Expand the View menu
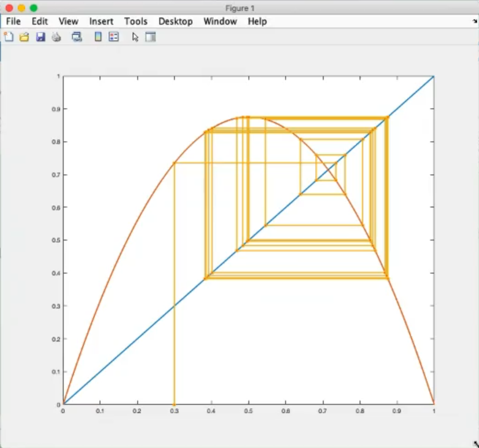 (68, 21)
